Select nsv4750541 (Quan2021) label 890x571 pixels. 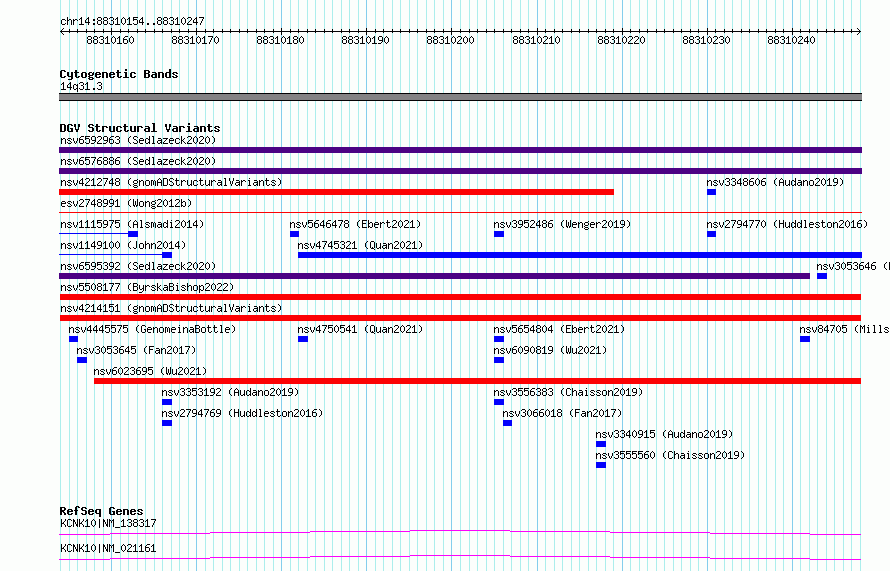click(360, 329)
